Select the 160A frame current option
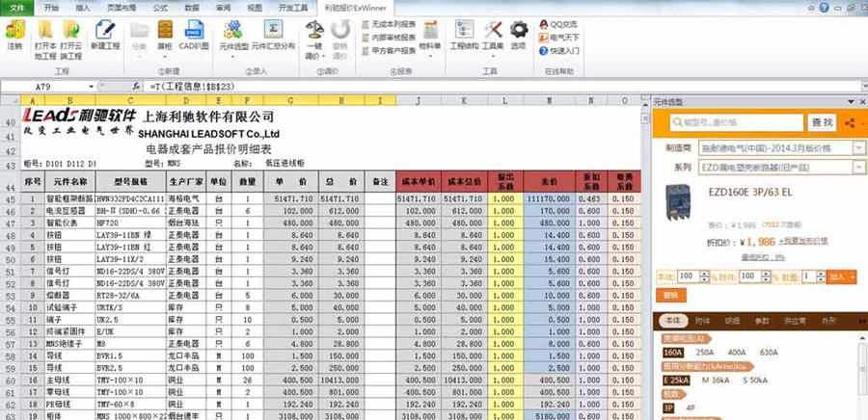This screenshot has width=868, height=420. click(x=672, y=352)
